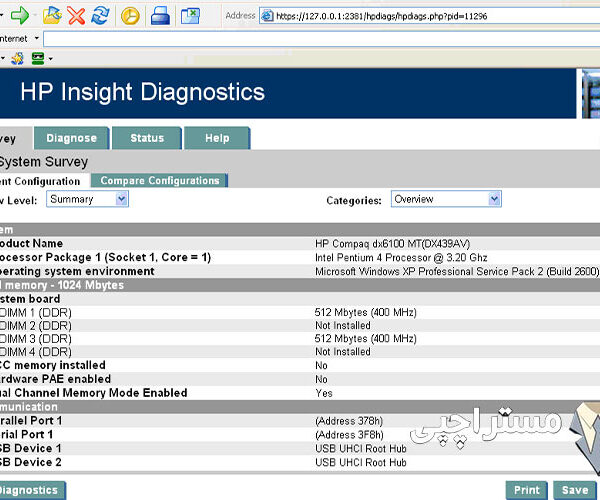Click the Save button
This screenshot has width=600, height=500.
point(575,490)
